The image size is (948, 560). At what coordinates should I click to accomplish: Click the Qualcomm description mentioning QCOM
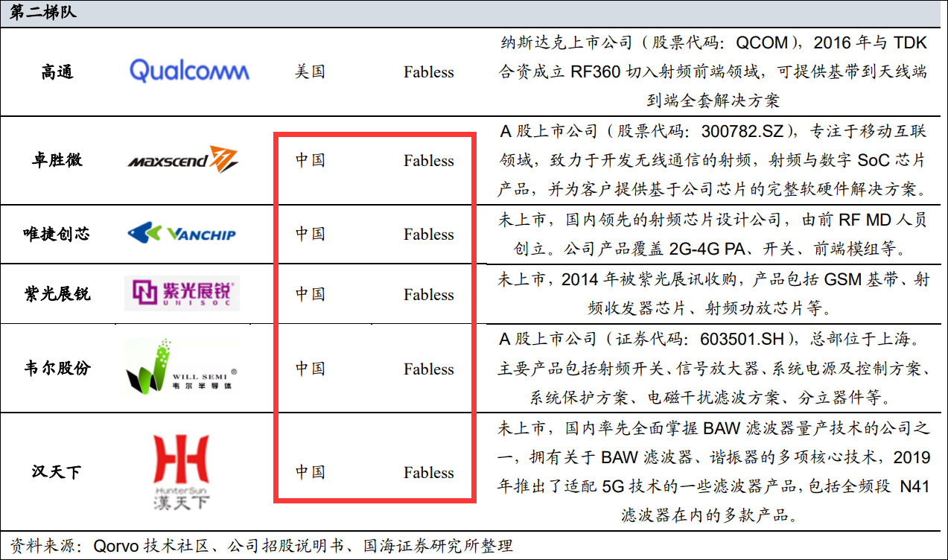(x=713, y=71)
